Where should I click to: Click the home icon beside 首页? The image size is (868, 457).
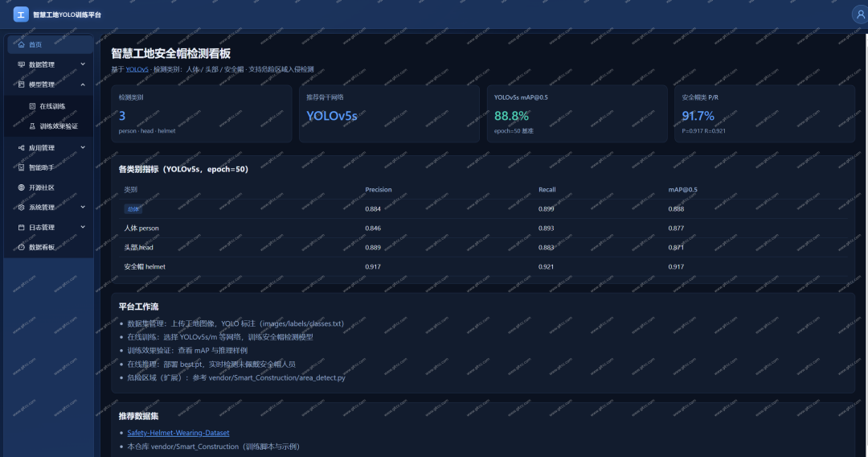(21, 44)
